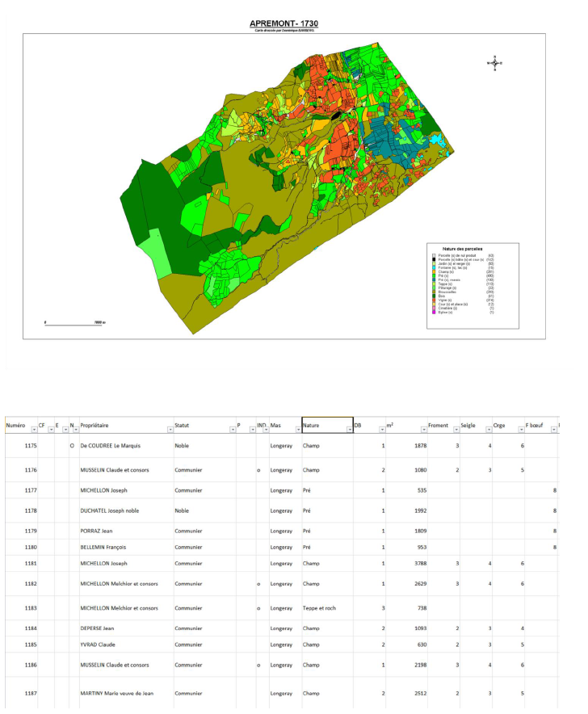Image resolution: width=588 pixels, height=714 pixels.
Task: Click the magenta Eglise legend swatch
Action: point(434,312)
